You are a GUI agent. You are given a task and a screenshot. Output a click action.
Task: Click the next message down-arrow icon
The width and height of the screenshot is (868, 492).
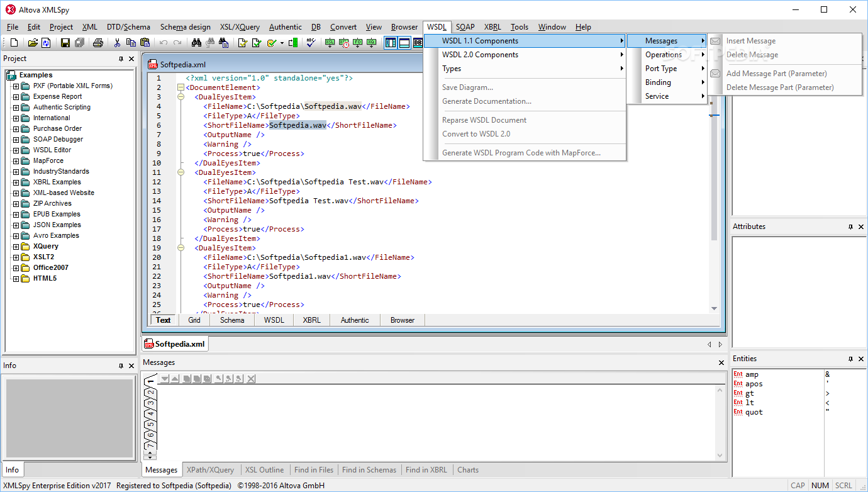[x=165, y=378]
